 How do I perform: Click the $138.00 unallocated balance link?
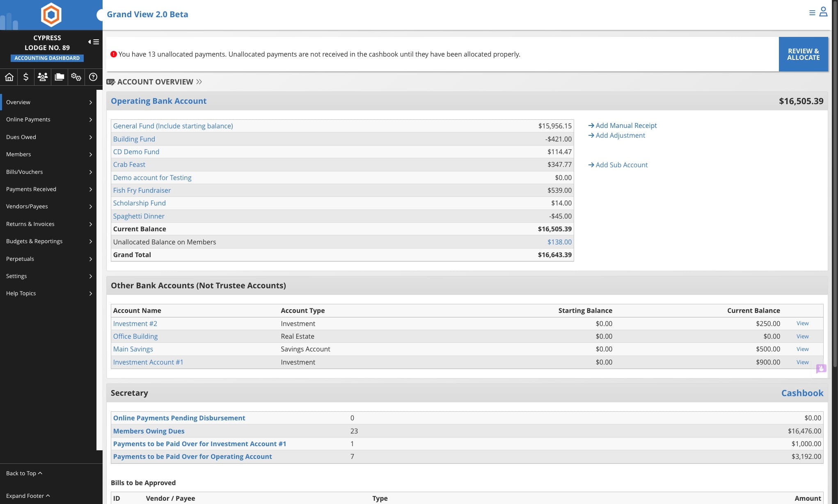coord(559,242)
